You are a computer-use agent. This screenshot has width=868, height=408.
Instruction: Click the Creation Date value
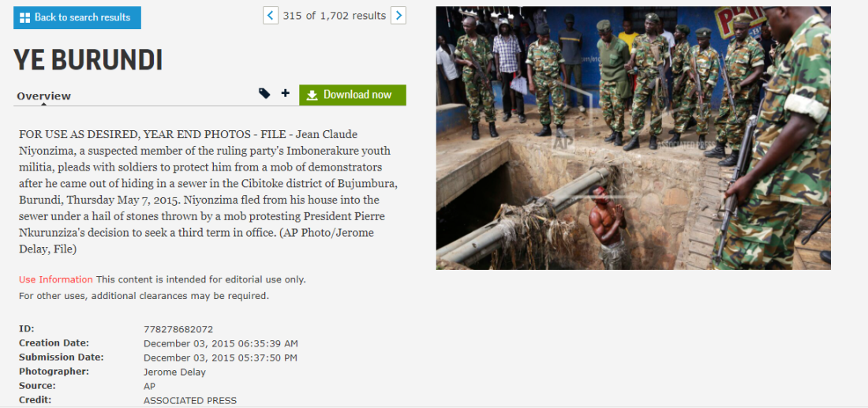[221, 344]
